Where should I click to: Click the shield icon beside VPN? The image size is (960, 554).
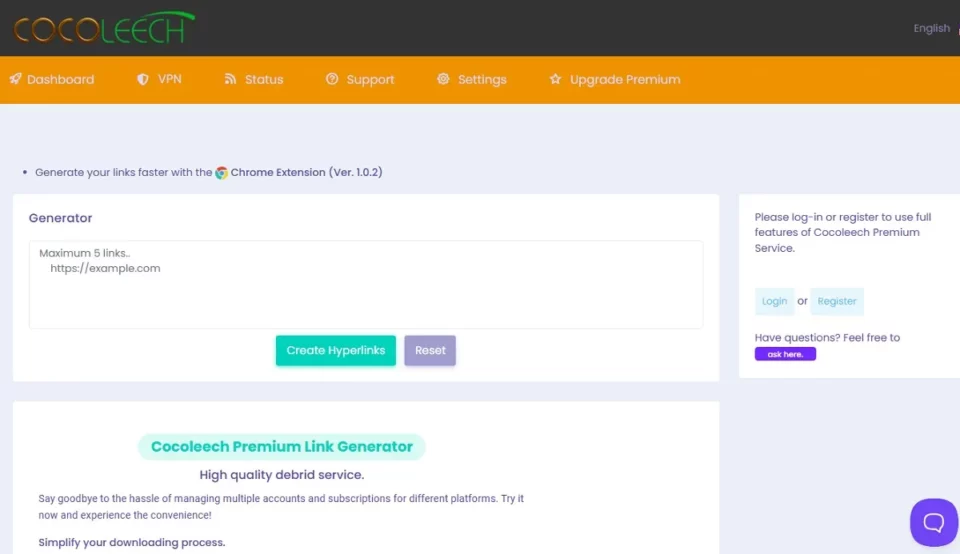tap(143, 79)
